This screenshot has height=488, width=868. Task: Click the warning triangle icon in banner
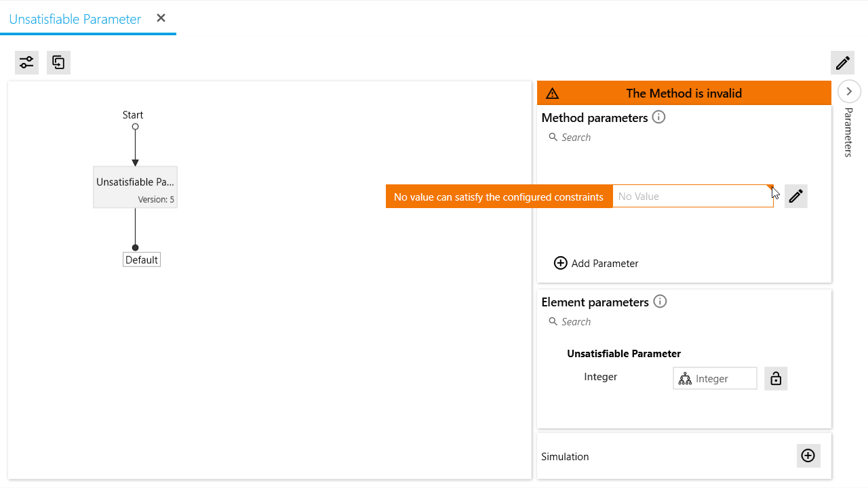552,94
